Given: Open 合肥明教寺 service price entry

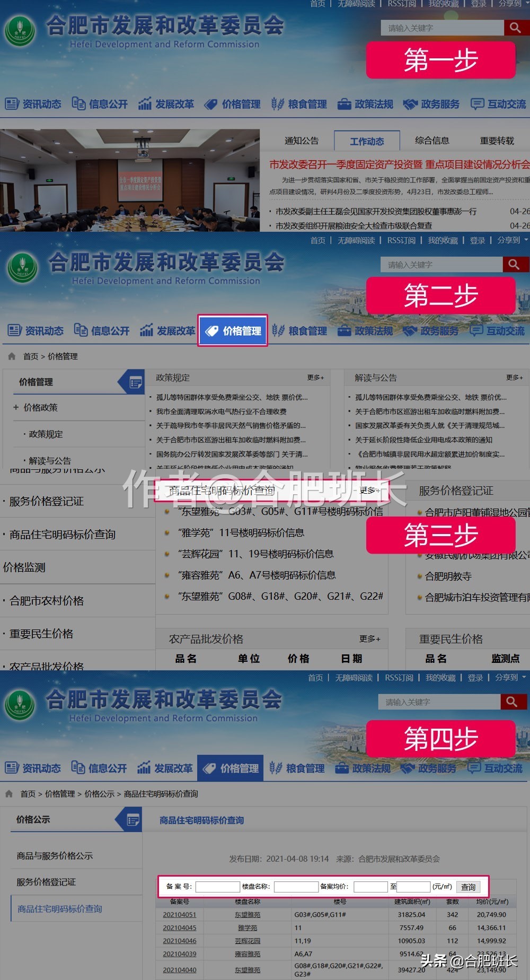Looking at the screenshot, I should (448, 576).
